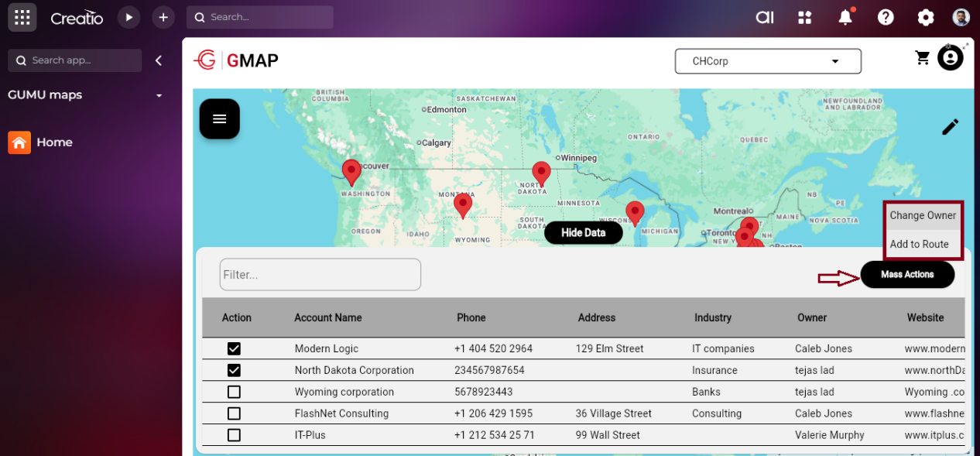Click the Insurance industry cell
Image resolution: width=980 pixels, height=456 pixels.
click(714, 370)
